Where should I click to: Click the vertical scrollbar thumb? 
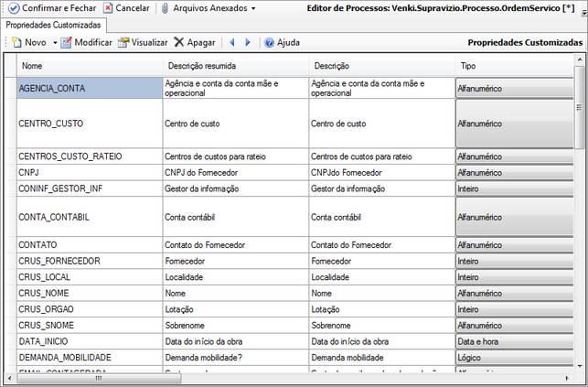(579, 107)
